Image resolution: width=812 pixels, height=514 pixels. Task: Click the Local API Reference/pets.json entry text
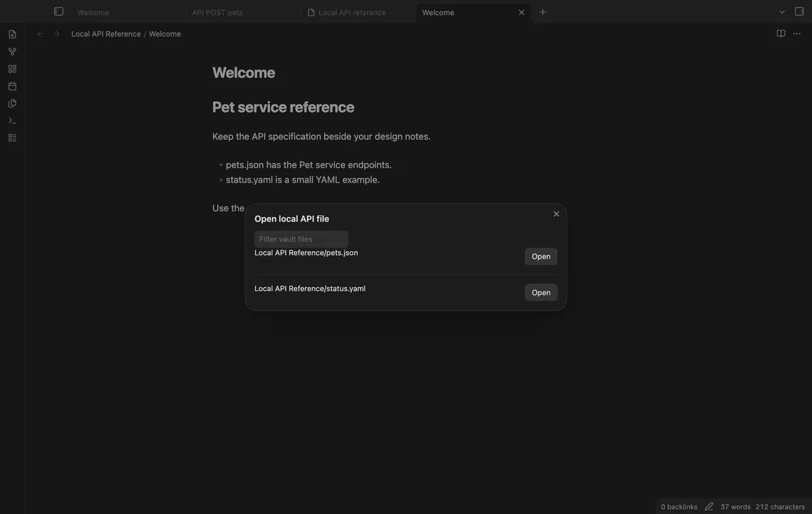pos(306,253)
